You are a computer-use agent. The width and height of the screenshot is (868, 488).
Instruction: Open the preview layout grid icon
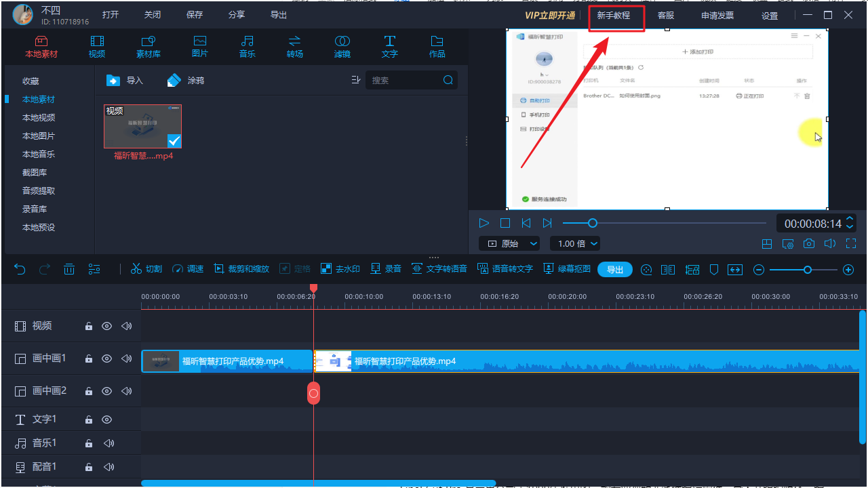click(x=767, y=244)
